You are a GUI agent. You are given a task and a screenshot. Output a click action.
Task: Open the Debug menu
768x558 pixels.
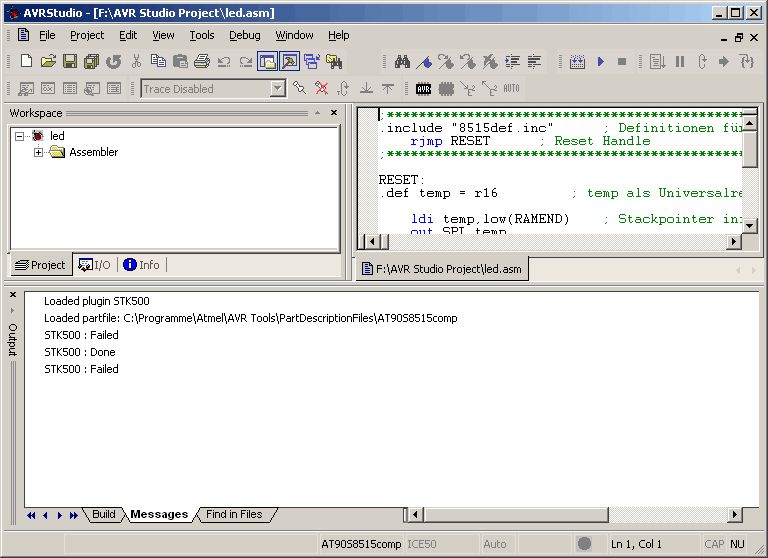[244, 35]
